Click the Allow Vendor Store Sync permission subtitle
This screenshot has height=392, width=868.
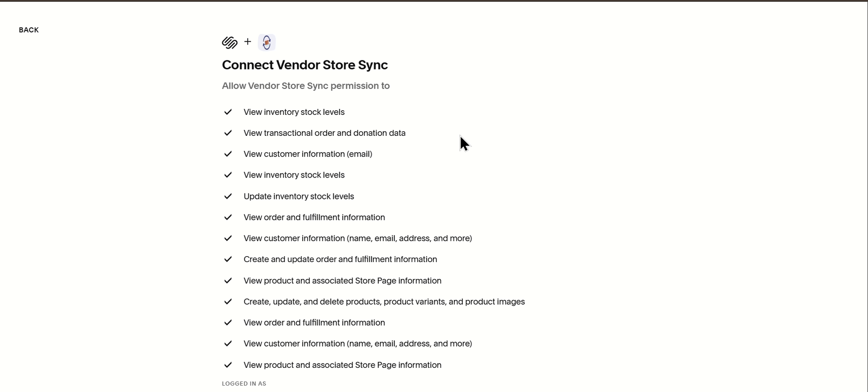point(306,86)
